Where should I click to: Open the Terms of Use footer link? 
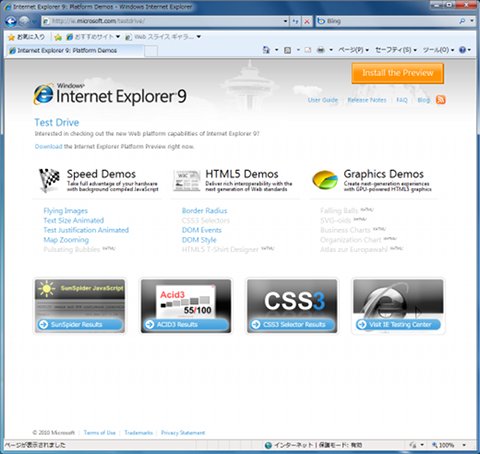(x=100, y=433)
